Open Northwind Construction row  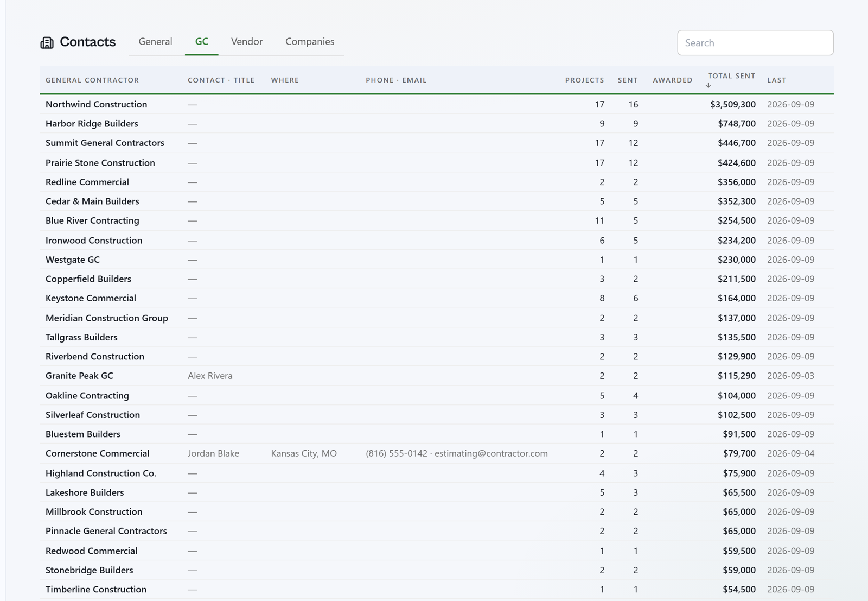pyautogui.click(x=437, y=104)
